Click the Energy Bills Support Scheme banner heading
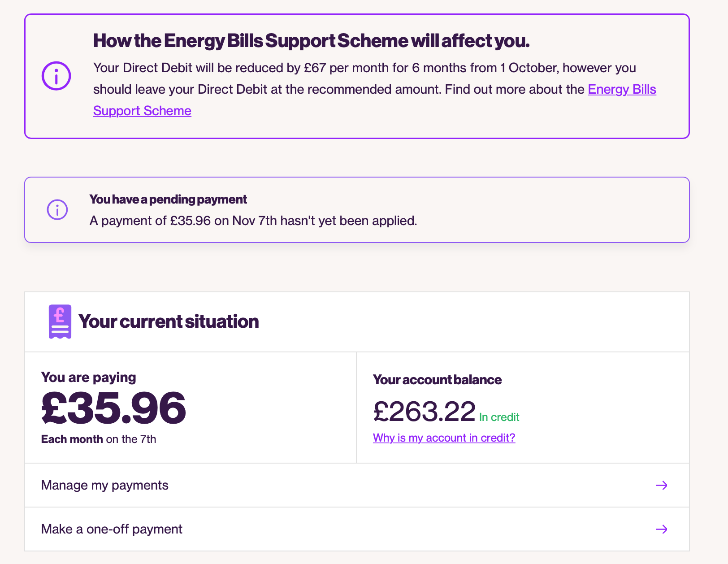The height and width of the screenshot is (564, 728). tap(312, 41)
